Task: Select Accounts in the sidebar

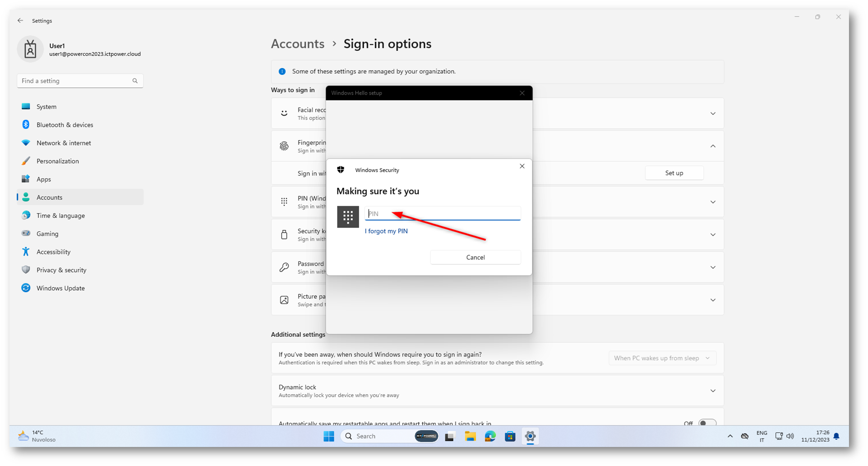Action: [x=80, y=197]
